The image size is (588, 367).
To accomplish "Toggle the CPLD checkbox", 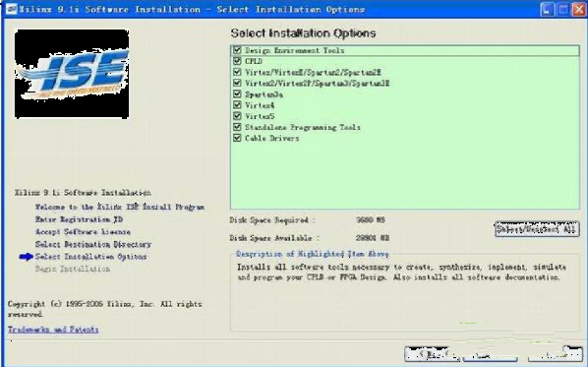I will coord(237,61).
